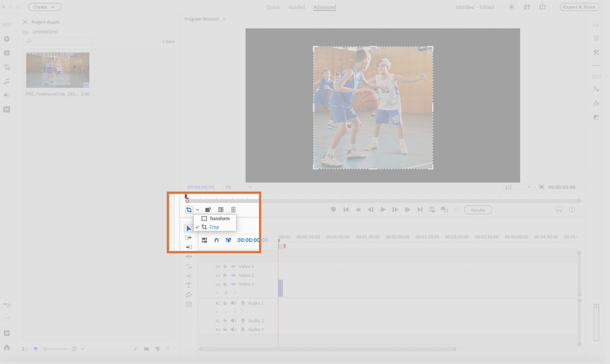The width and height of the screenshot is (610, 364).
Task: Open the Adjustments sliders icon under FIX
Action: coord(596,38)
